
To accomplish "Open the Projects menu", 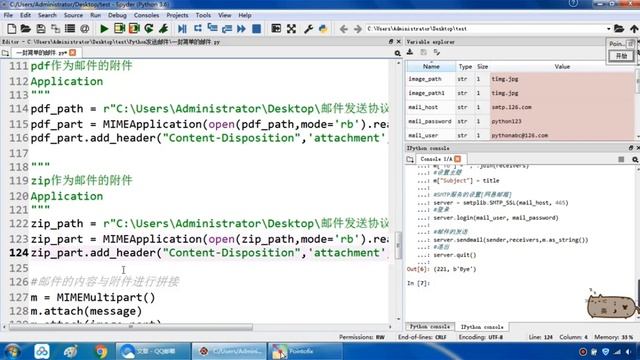I will (177, 15).
